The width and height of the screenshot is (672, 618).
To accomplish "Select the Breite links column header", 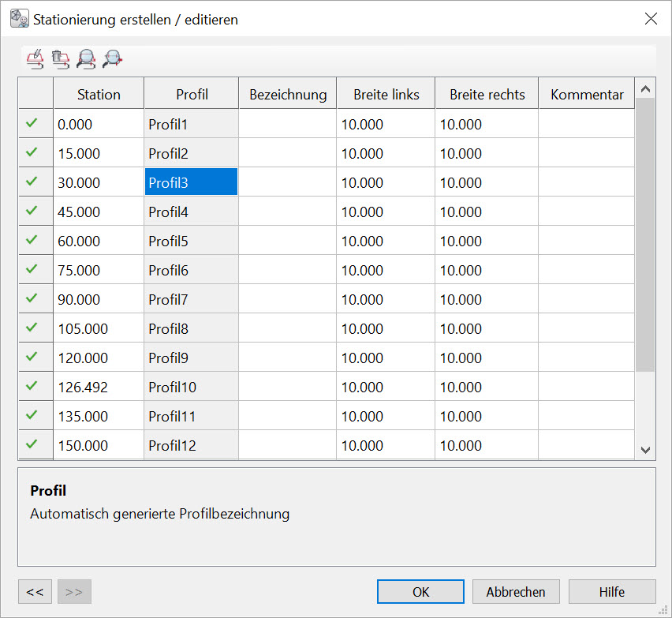I will (386, 94).
